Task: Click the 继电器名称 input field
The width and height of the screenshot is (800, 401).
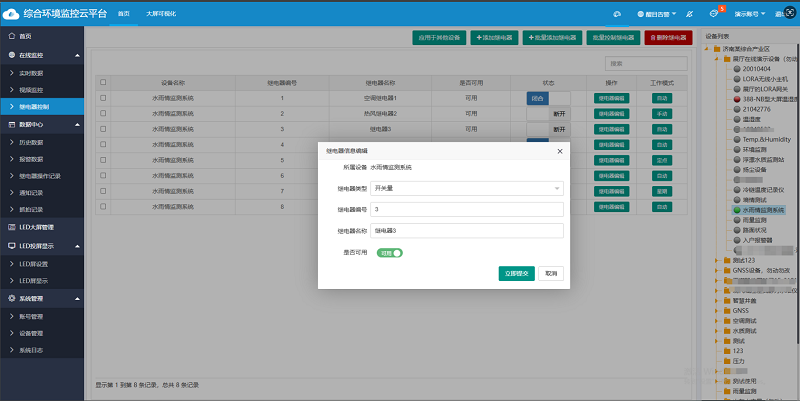Action: pos(466,231)
